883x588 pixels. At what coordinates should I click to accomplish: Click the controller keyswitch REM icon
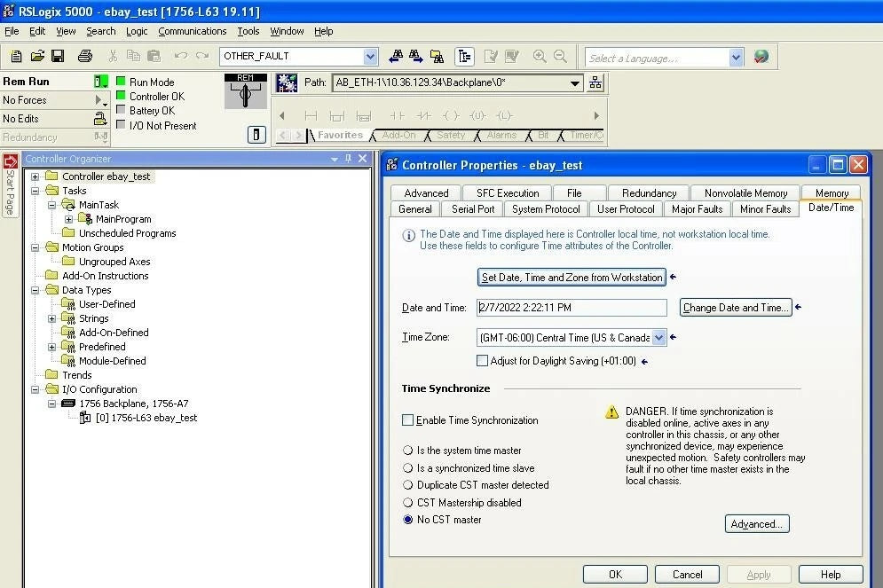coord(246,91)
